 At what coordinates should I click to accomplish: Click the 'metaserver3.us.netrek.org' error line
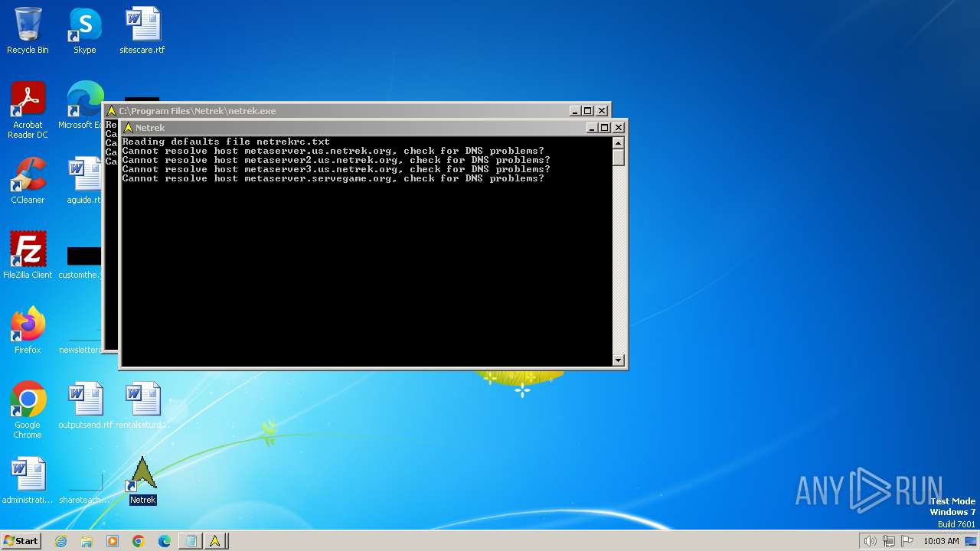336,169
